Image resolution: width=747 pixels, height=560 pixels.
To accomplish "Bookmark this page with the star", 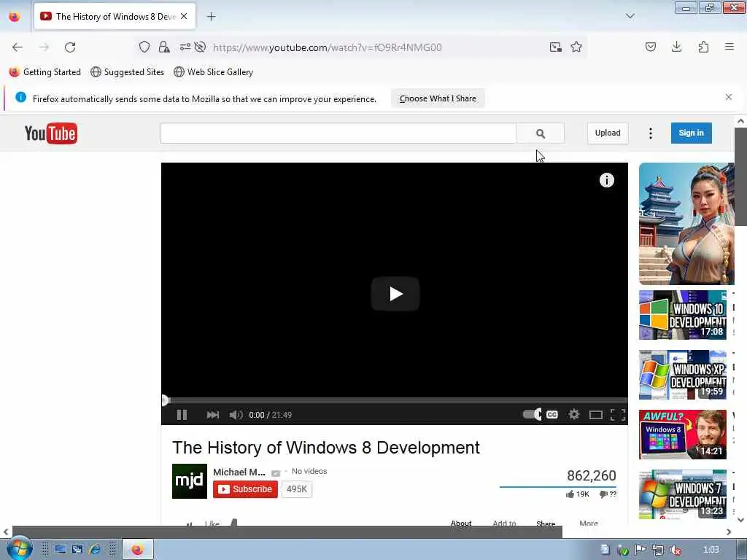I will pyautogui.click(x=576, y=47).
